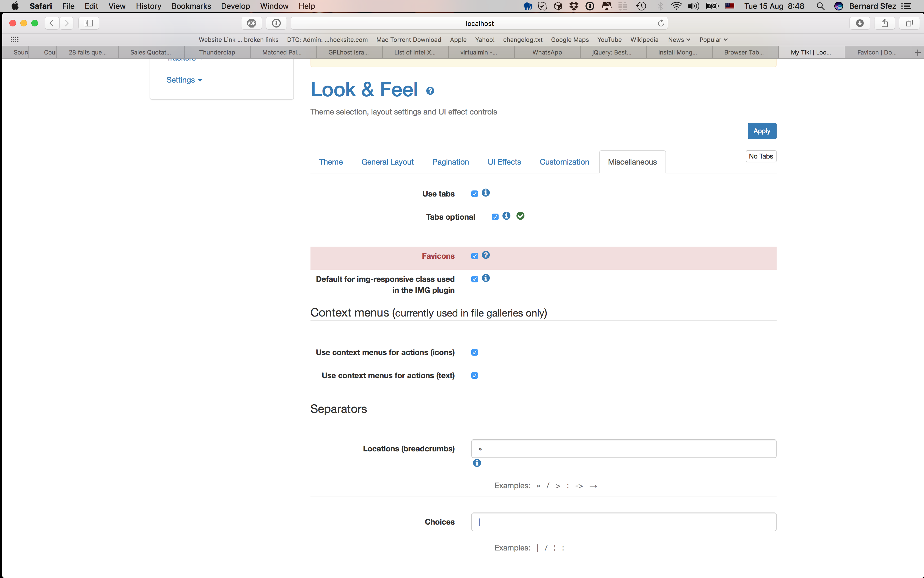Open Spotlight search in menu bar
This screenshot has height=578, width=924.
click(x=820, y=6)
